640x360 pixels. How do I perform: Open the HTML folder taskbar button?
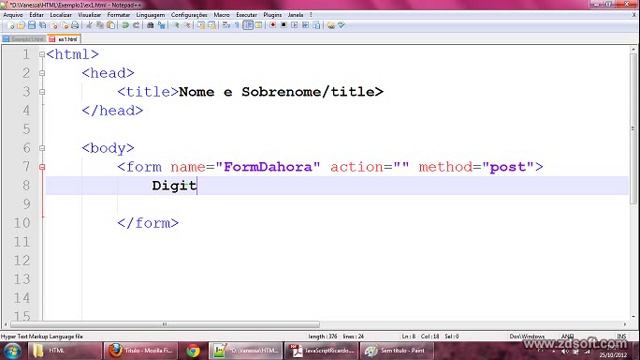point(64,351)
